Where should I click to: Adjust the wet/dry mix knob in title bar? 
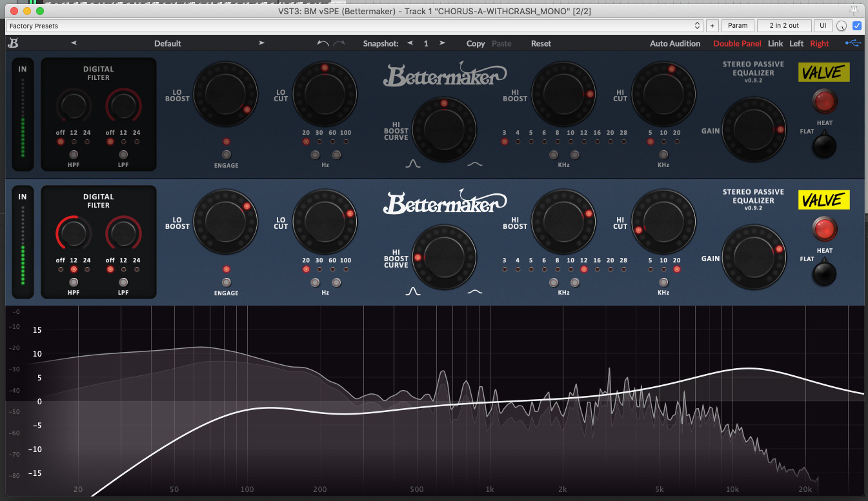pos(842,26)
